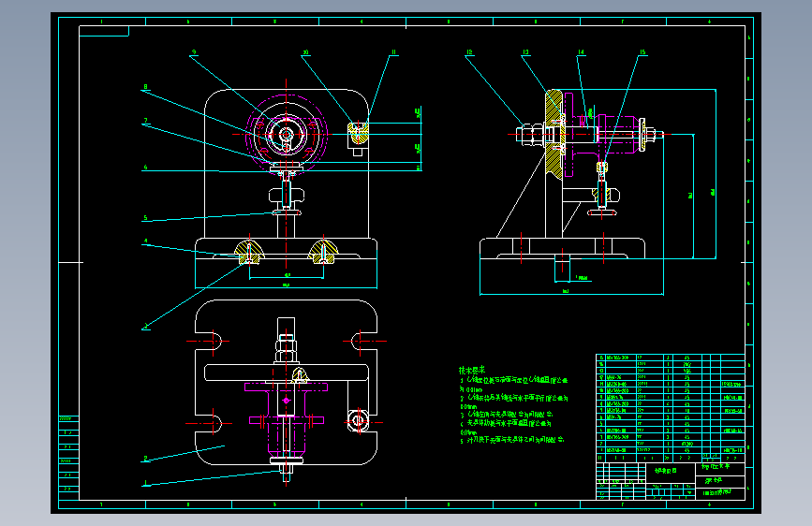The height and width of the screenshot is (526, 812).
Task: Select balloon number 12 on side view
Action: coord(470,52)
